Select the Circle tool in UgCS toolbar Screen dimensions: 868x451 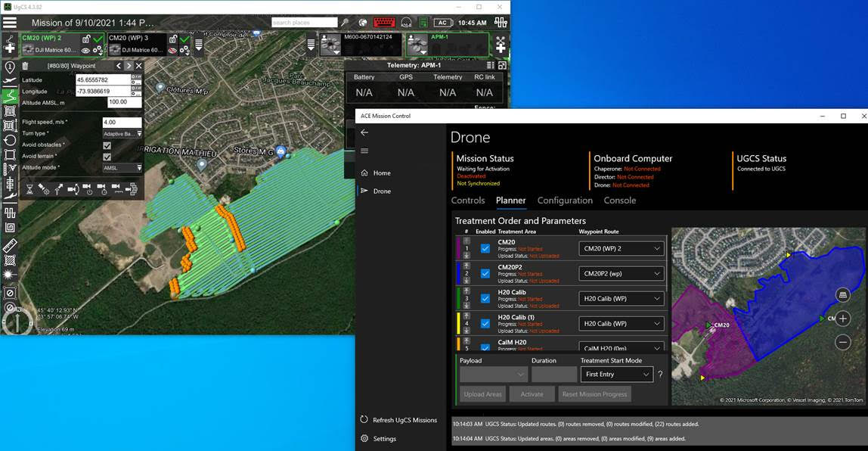point(9,140)
